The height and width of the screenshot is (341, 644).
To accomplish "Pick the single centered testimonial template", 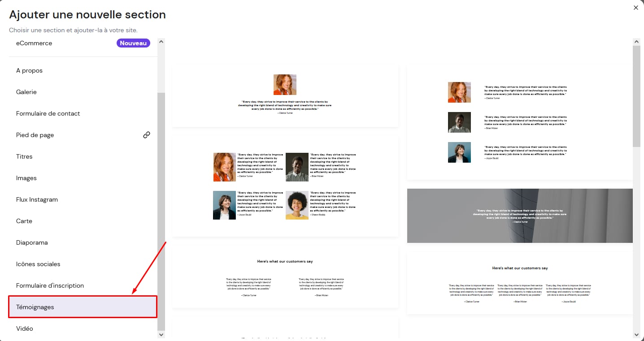I will (x=285, y=95).
